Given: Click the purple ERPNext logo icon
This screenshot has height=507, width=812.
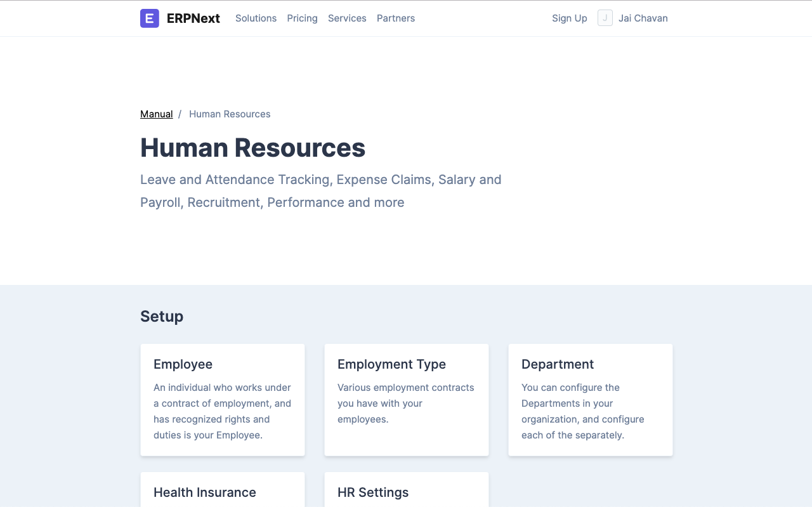Looking at the screenshot, I should click(x=149, y=18).
